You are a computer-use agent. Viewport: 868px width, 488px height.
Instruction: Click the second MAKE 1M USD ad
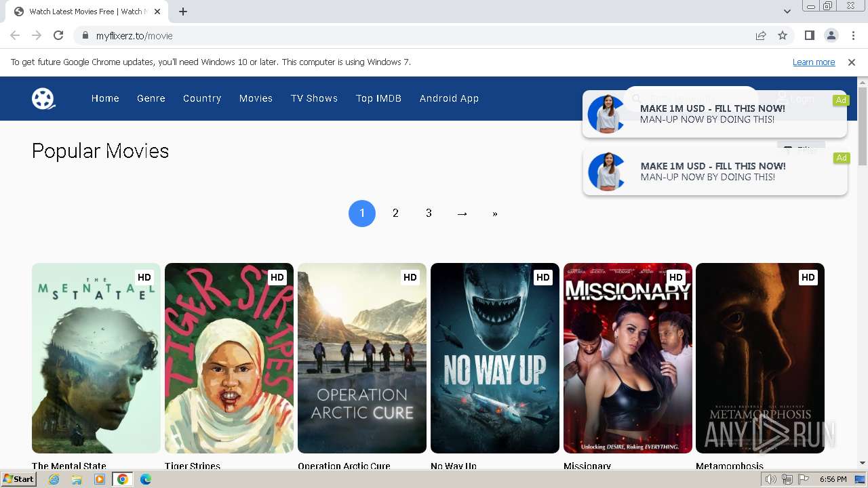click(x=715, y=171)
